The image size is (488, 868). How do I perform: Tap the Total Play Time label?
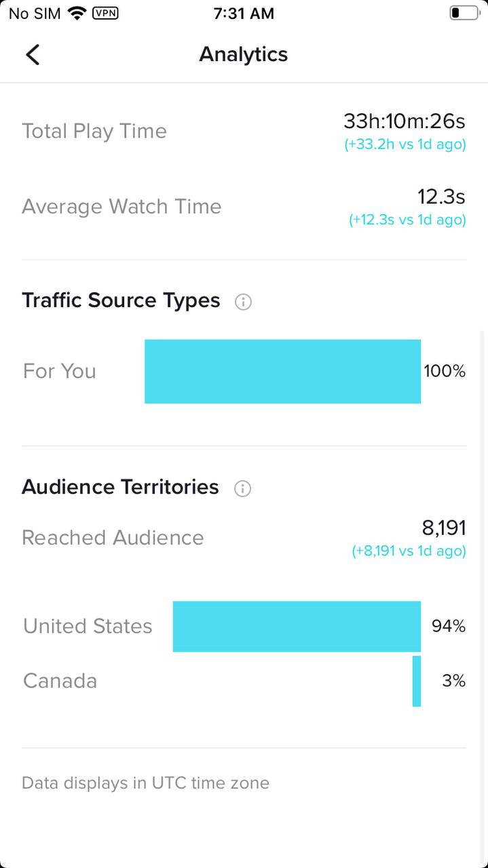pyautogui.click(x=94, y=131)
